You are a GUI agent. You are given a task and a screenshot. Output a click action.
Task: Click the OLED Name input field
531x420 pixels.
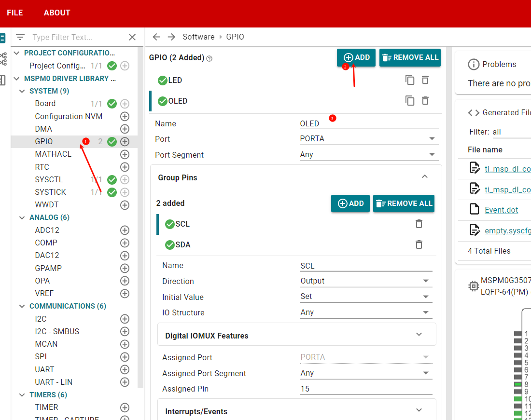[x=369, y=124]
